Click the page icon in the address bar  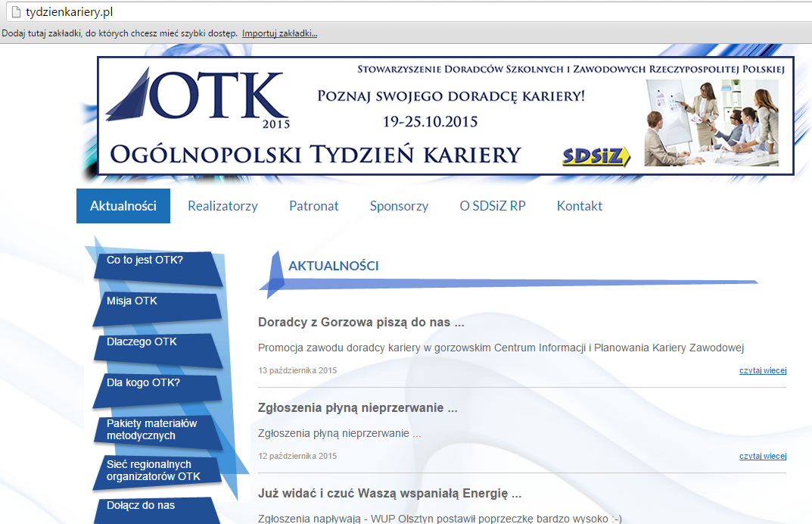click(16, 11)
